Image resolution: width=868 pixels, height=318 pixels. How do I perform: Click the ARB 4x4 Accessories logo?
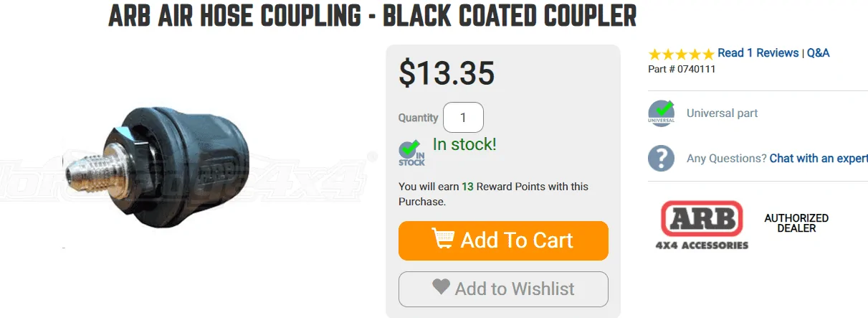[702, 225]
